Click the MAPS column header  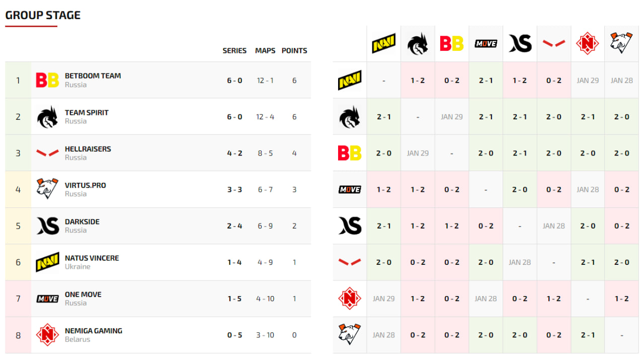tap(265, 51)
